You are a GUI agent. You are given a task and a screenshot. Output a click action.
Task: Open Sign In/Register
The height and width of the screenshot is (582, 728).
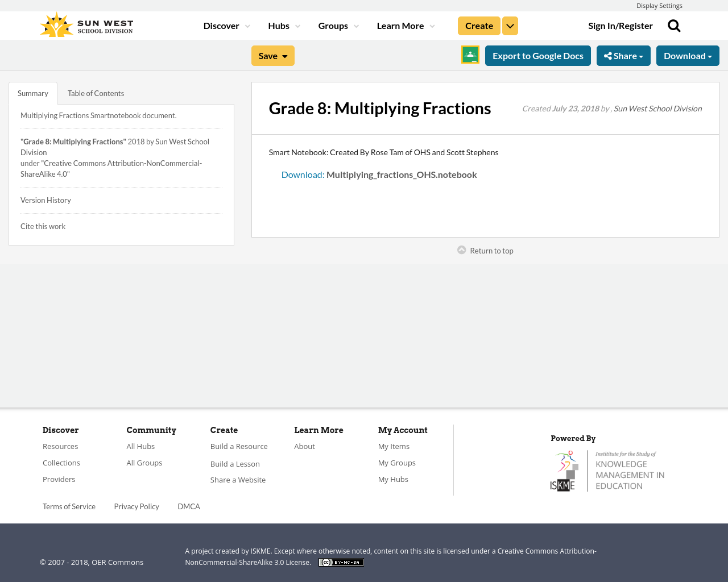[x=621, y=25]
